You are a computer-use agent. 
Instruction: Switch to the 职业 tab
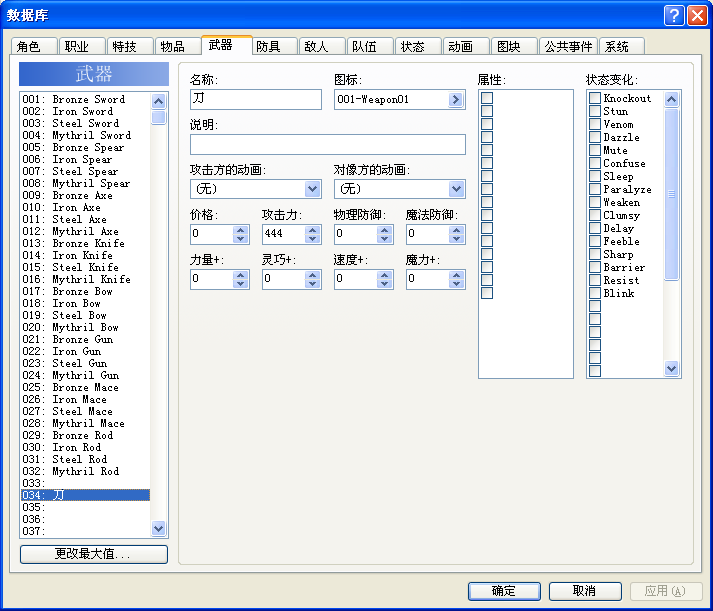pos(82,46)
